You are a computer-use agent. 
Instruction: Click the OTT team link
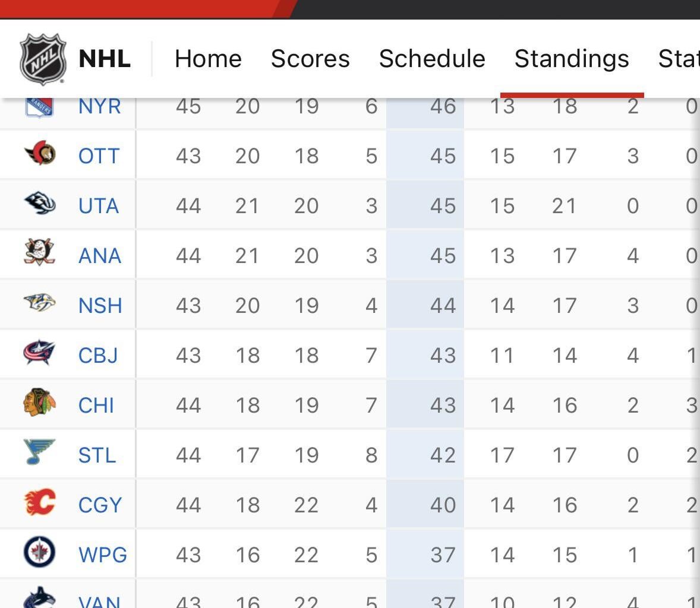pyautogui.click(x=99, y=156)
